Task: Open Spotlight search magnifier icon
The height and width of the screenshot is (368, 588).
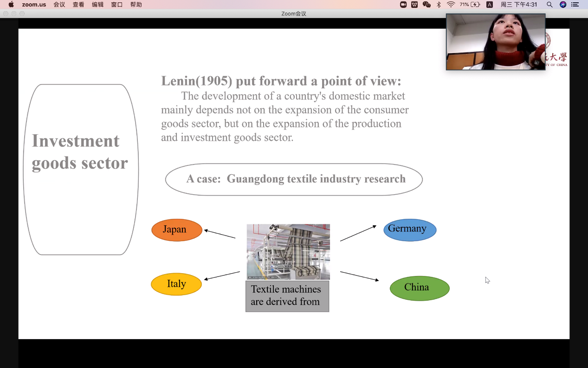Action: pyautogui.click(x=549, y=5)
